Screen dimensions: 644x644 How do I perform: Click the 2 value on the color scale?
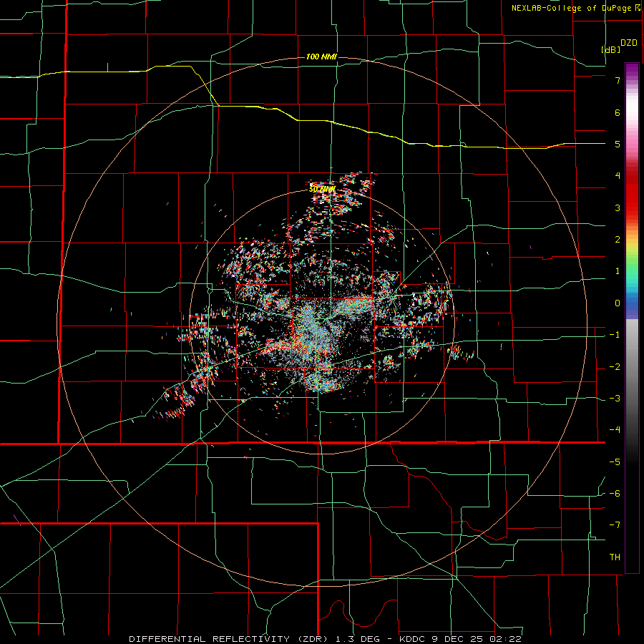[x=618, y=240]
